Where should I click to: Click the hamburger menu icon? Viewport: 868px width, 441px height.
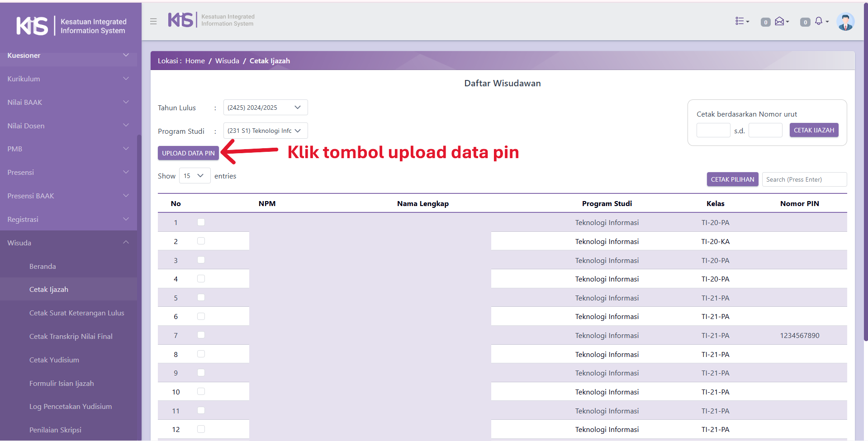click(x=153, y=21)
